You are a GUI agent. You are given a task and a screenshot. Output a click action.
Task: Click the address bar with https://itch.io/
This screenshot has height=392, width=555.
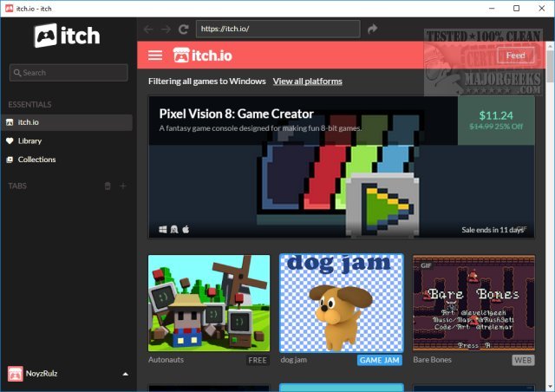pyautogui.click(x=278, y=29)
